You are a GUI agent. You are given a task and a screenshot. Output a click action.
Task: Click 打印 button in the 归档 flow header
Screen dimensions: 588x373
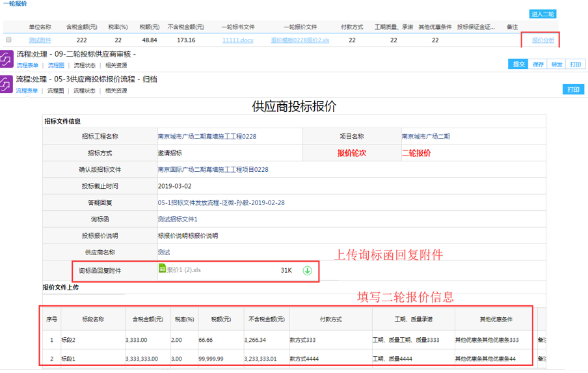point(573,90)
